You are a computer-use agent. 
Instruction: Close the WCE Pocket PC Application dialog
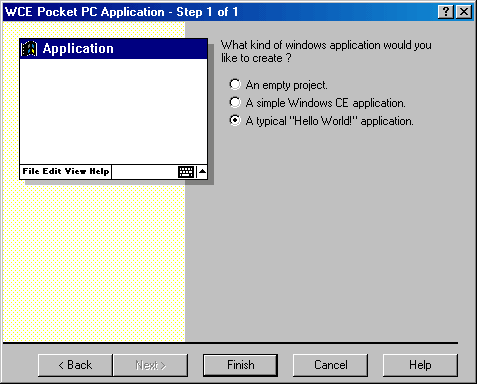[x=464, y=12]
